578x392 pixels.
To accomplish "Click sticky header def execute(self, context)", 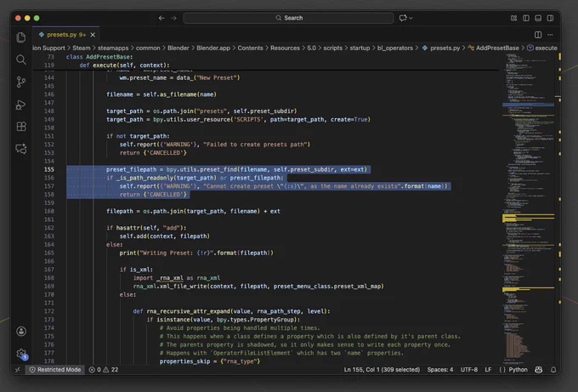I will coord(124,65).
